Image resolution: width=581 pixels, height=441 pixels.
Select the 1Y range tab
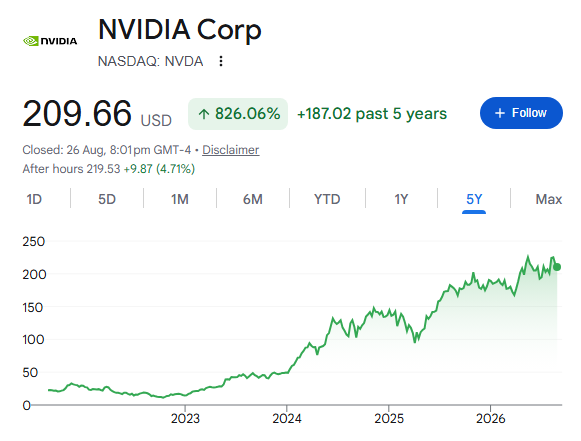click(401, 199)
